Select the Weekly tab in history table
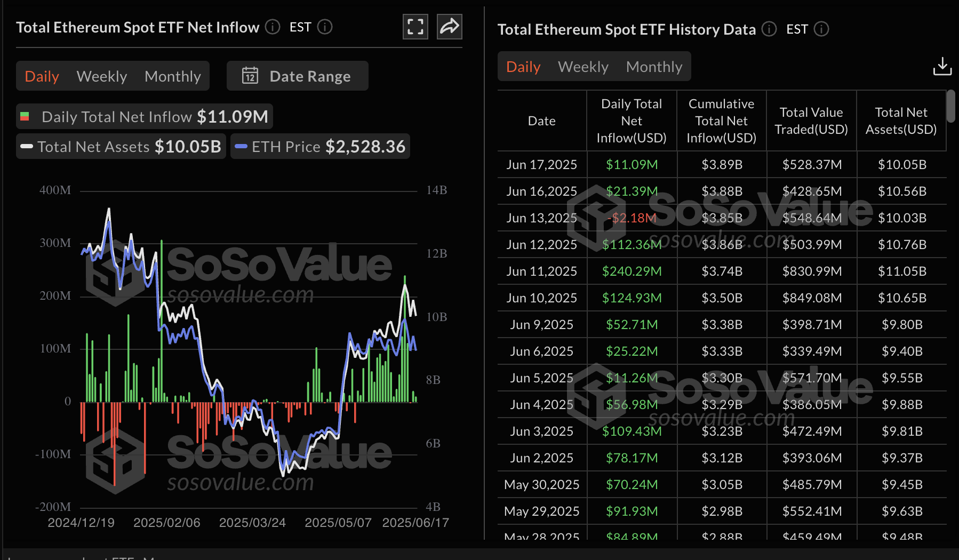Image resolution: width=959 pixels, height=560 pixels. [x=583, y=67]
